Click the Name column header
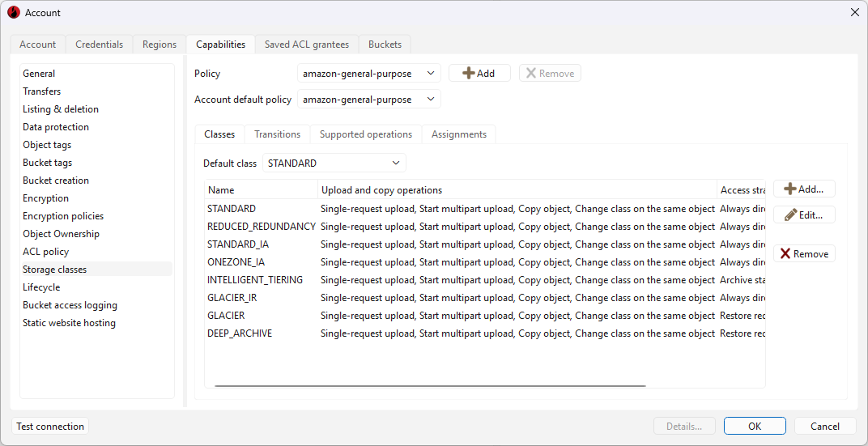868x446 pixels. pos(262,189)
